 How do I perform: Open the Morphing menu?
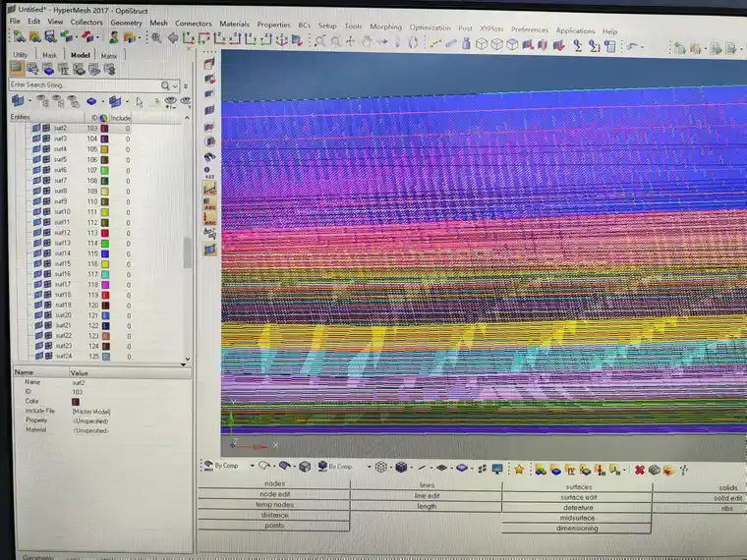[x=385, y=27]
